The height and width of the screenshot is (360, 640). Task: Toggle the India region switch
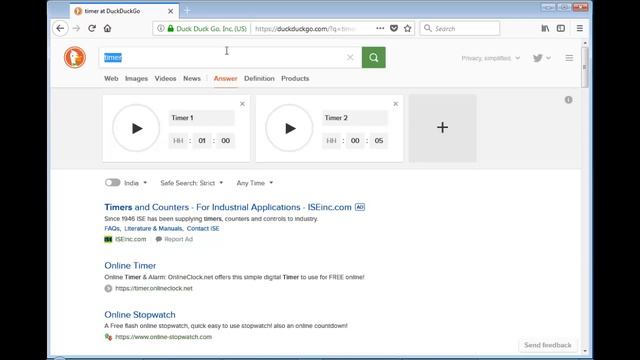point(113,182)
